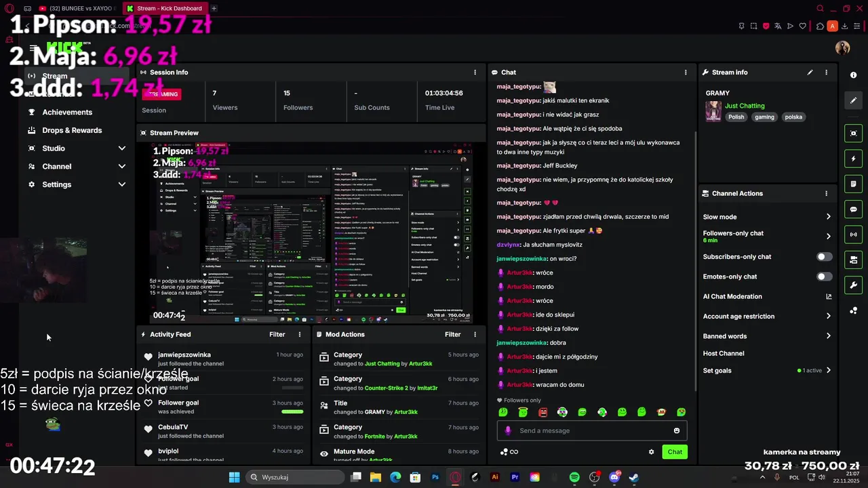
Task: Select Stream - Kick Dashboard browser tab
Action: pyautogui.click(x=165, y=8)
